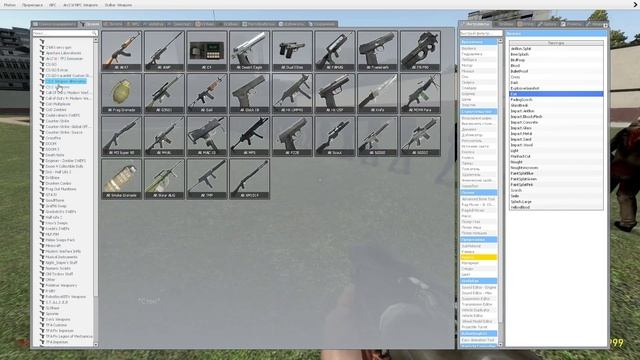Screen dimensions: 640x360
Task: Choose the BeerSplash decal
Action: pyautogui.click(x=556, y=54)
